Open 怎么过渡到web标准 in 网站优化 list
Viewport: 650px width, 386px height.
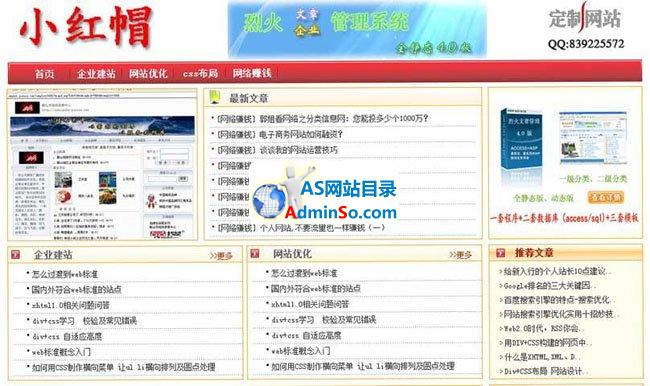tap(304, 273)
